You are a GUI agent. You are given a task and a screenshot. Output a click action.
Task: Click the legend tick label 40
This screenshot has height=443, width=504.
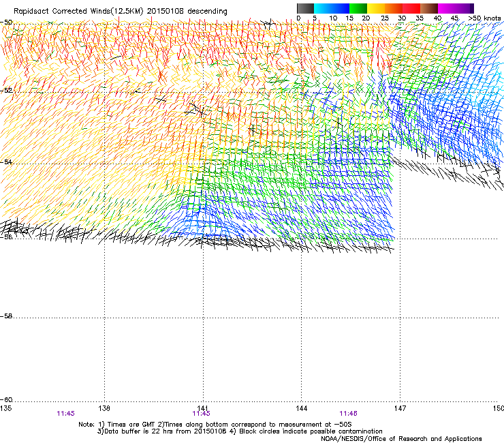tap(437, 18)
